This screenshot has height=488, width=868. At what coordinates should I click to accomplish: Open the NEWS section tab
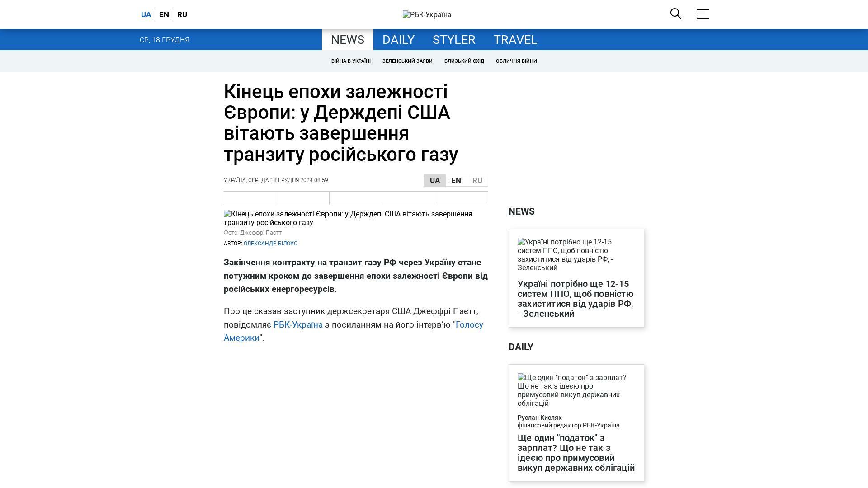click(x=348, y=40)
